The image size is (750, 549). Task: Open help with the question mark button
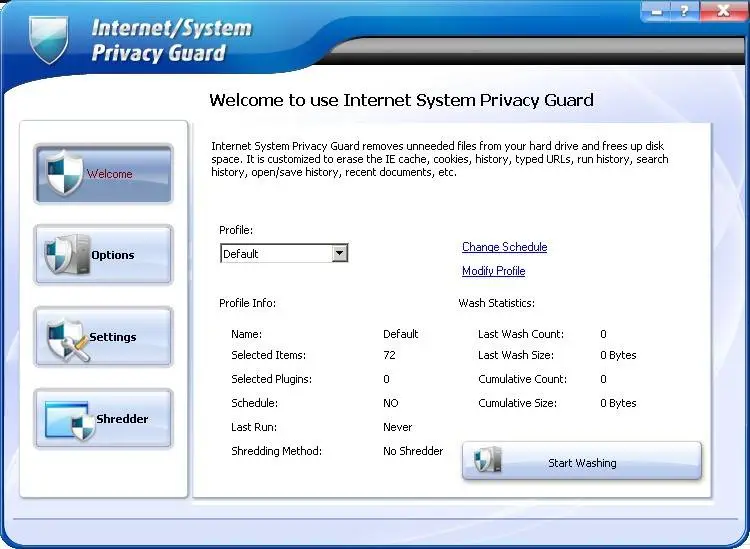(684, 11)
